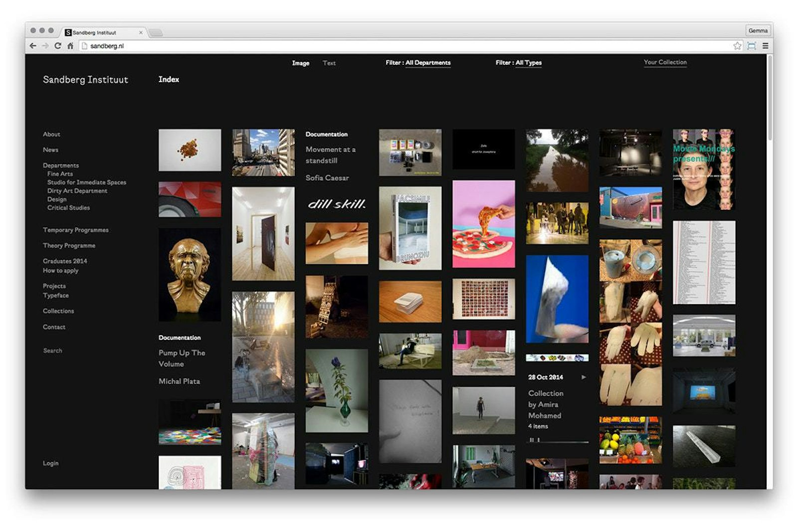Click the Gemma profile button
The width and height of the screenshot is (798, 532).
tap(758, 31)
